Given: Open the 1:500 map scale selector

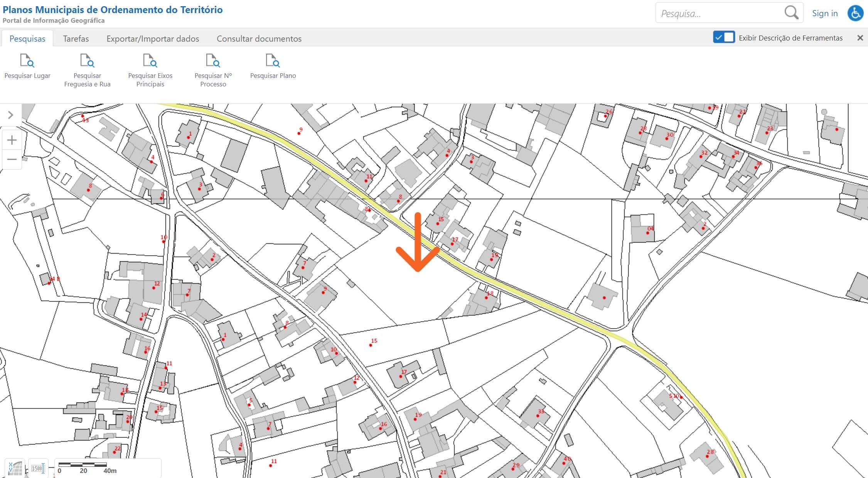Looking at the screenshot, I should click(x=38, y=468).
